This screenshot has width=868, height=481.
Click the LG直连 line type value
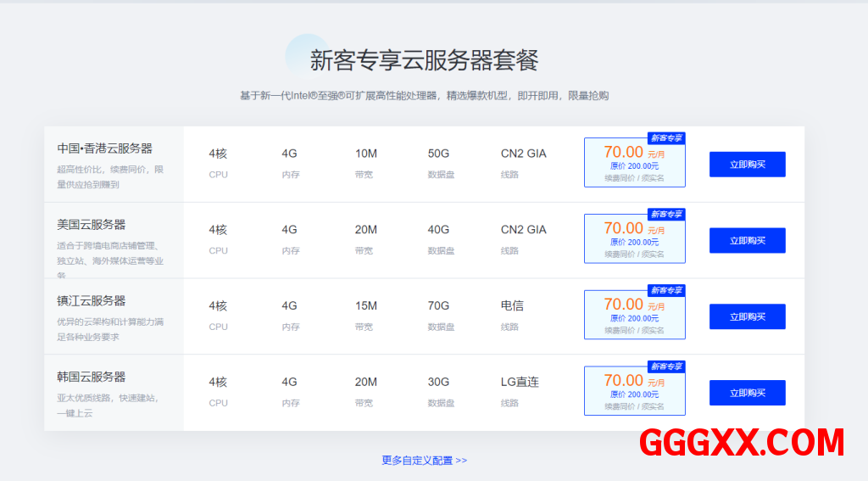coord(520,382)
